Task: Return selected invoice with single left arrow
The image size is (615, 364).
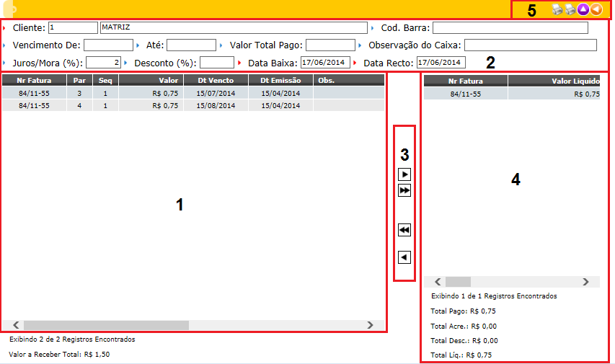Action: [x=404, y=257]
